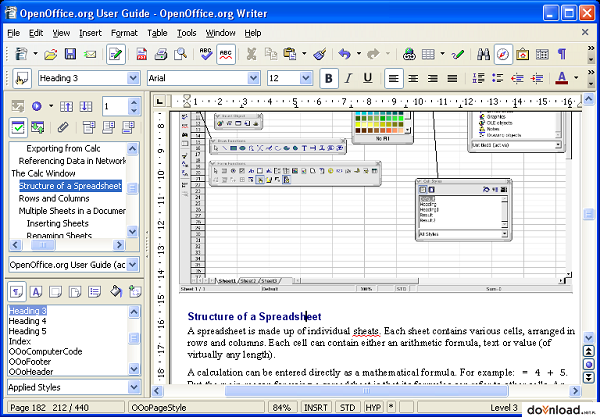600x417 pixels.
Task: Click the New document icon
Action: (21, 54)
